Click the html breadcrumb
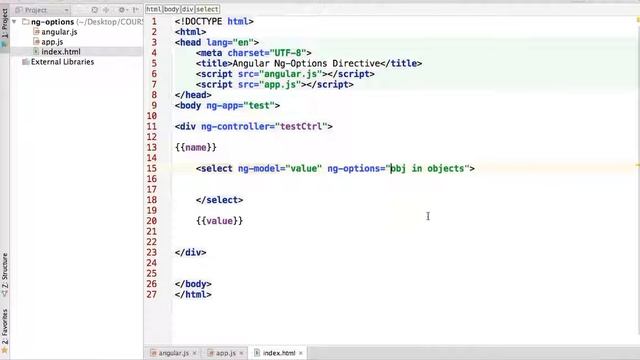The width and height of the screenshot is (640, 360). pyautogui.click(x=154, y=9)
